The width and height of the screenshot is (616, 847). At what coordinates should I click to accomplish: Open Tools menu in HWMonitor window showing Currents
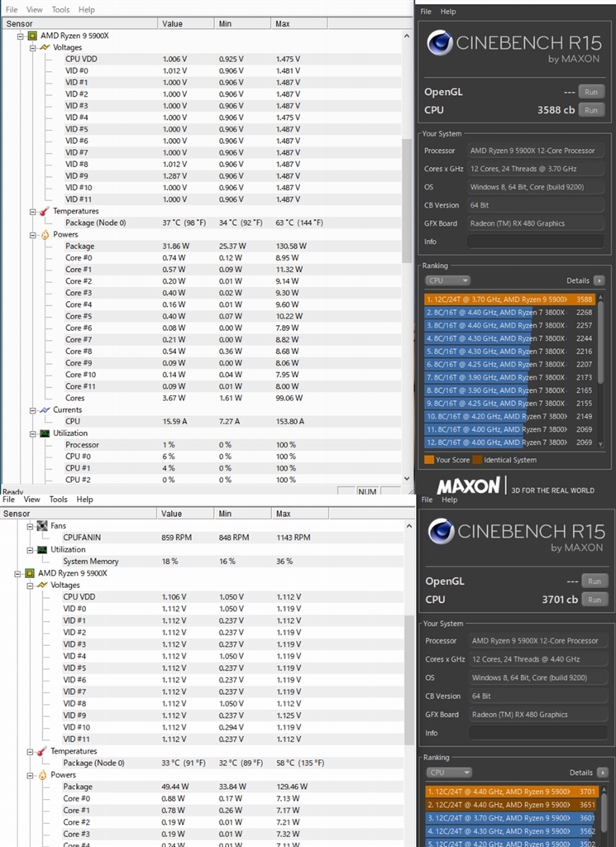coord(60,9)
